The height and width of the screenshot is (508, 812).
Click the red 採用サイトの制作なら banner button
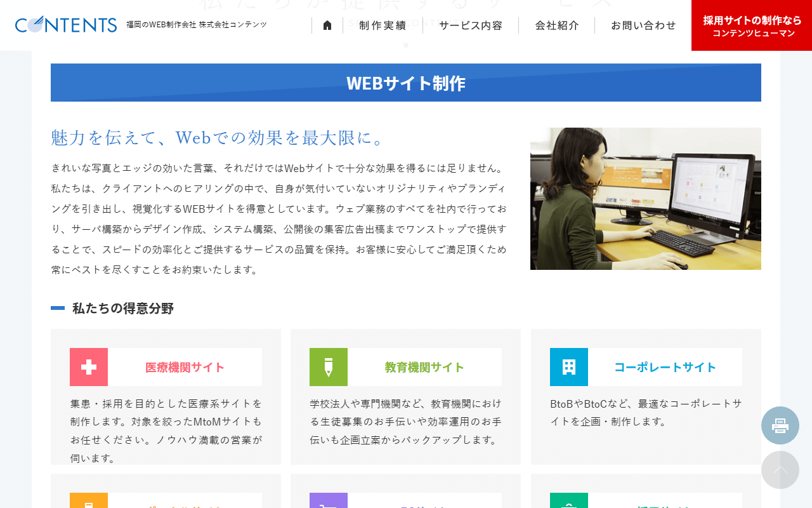coord(752,25)
